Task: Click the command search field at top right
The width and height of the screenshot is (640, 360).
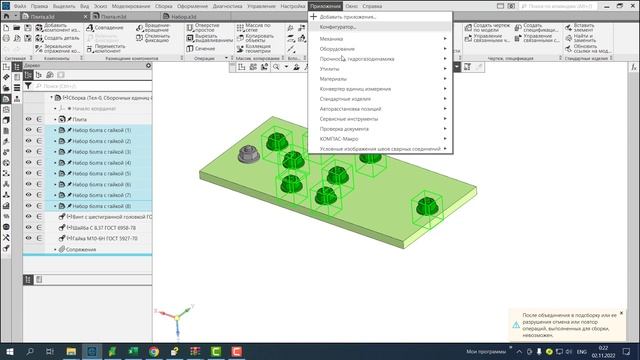Action: 559,6
